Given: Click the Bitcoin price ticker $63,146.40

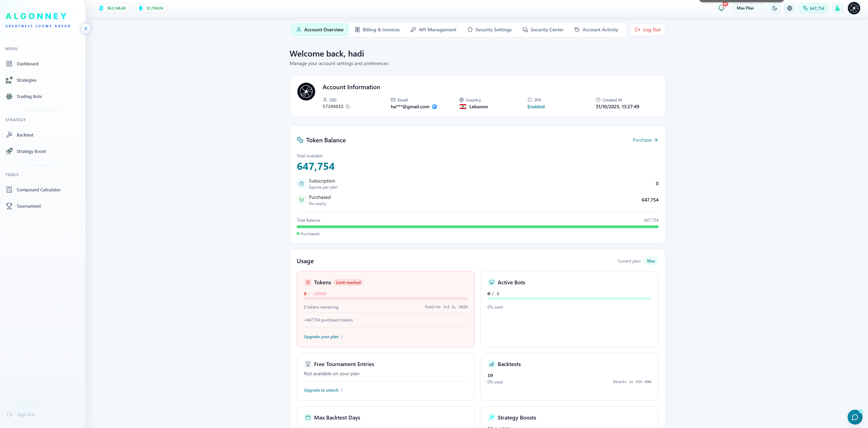Looking at the screenshot, I should pos(112,8).
